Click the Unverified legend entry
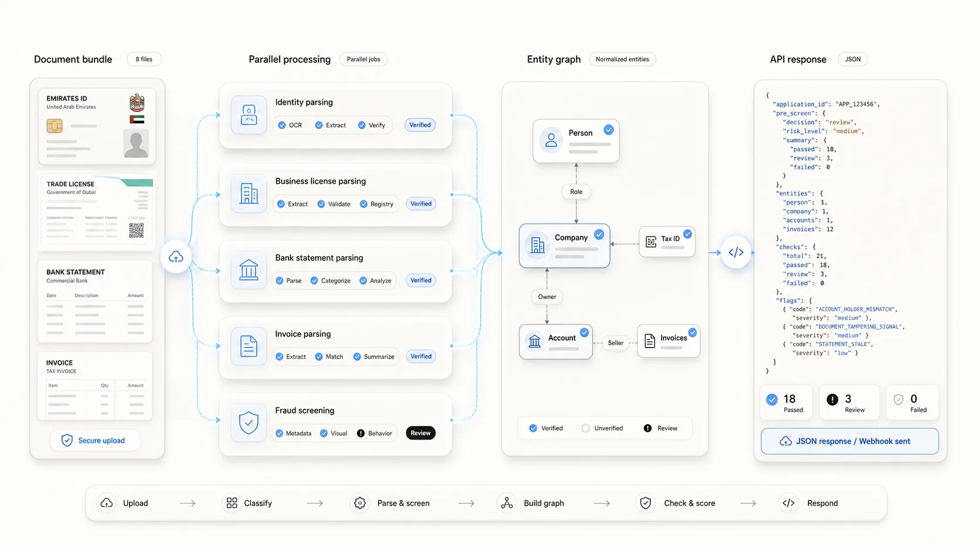980x552 pixels. pos(602,428)
